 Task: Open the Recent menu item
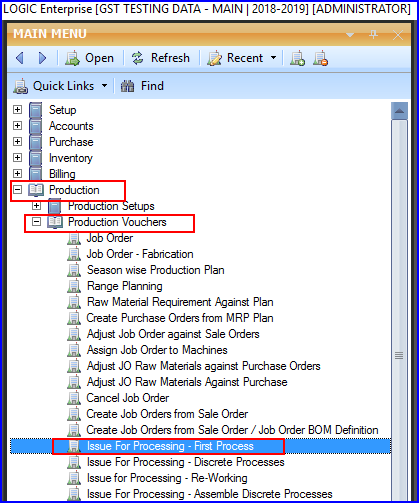coord(235,58)
